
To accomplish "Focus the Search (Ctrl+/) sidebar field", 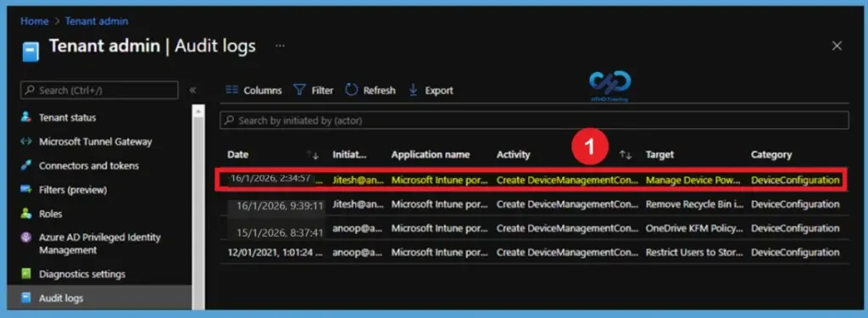I will click(x=100, y=90).
